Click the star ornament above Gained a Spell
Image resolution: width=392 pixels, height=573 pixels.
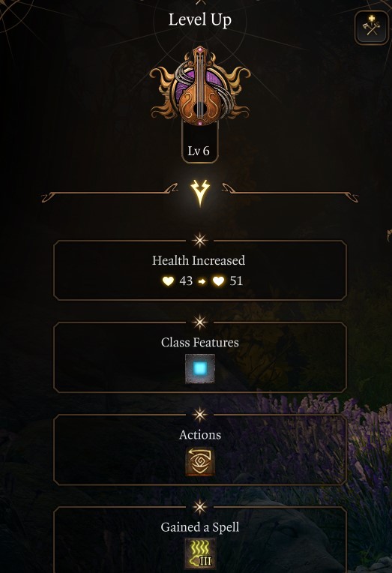(200, 507)
